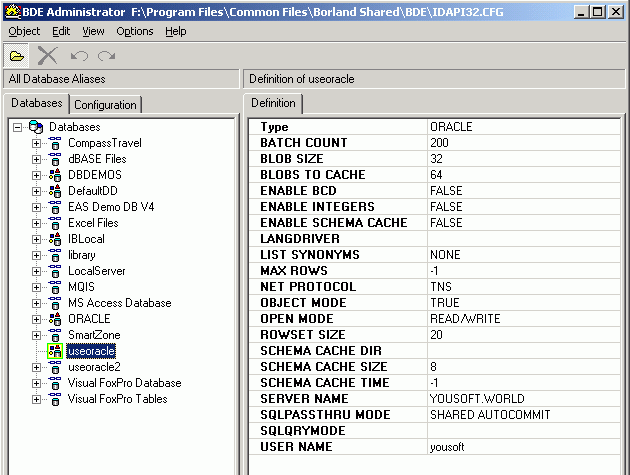Expand the dBASE Files node

point(36,160)
